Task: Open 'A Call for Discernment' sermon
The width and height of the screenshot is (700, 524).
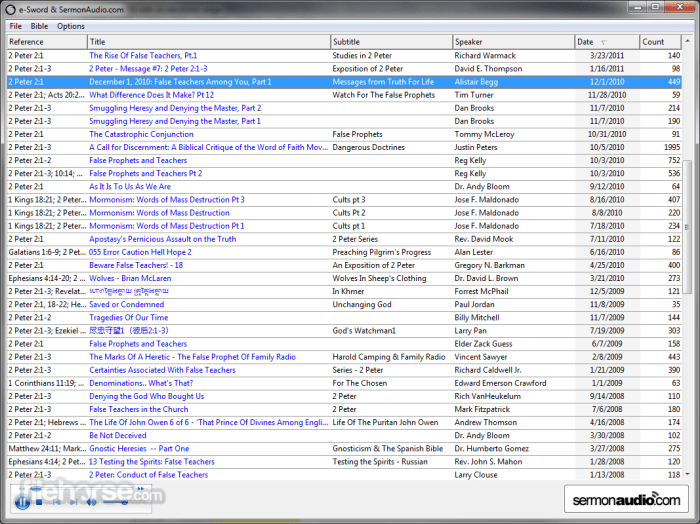Action: [208, 147]
